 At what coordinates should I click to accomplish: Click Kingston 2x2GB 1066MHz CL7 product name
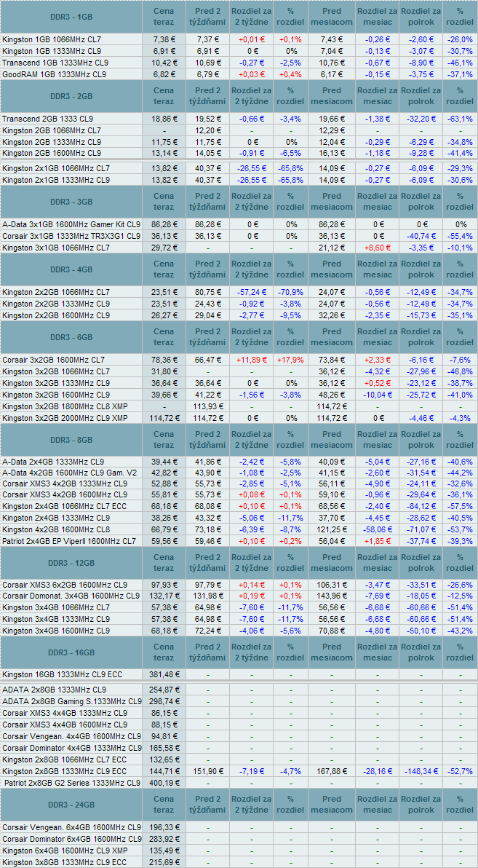pyautogui.click(x=56, y=292)
